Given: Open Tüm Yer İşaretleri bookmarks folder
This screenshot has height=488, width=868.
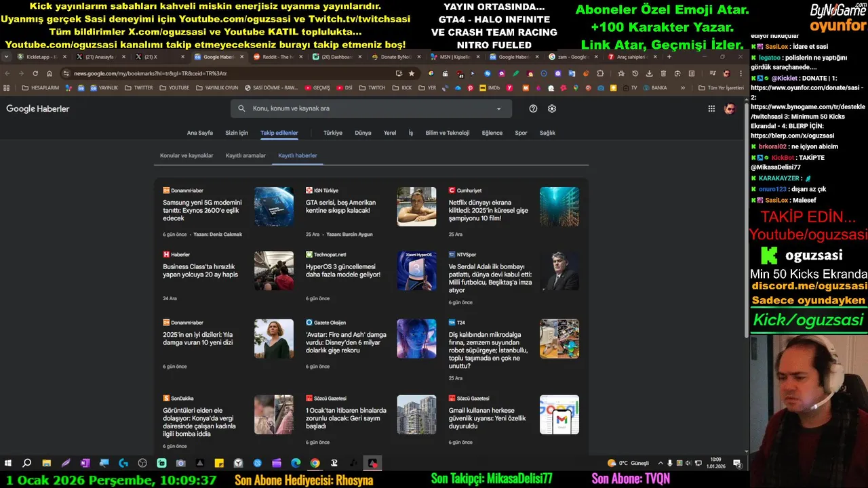Looking at the screenshot, I should click(x=721, y=88).
